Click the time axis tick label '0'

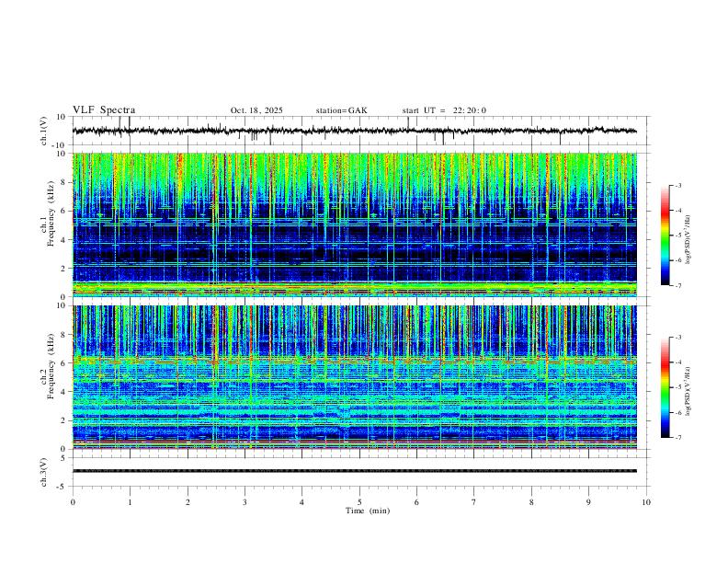(x=73, y=502)
